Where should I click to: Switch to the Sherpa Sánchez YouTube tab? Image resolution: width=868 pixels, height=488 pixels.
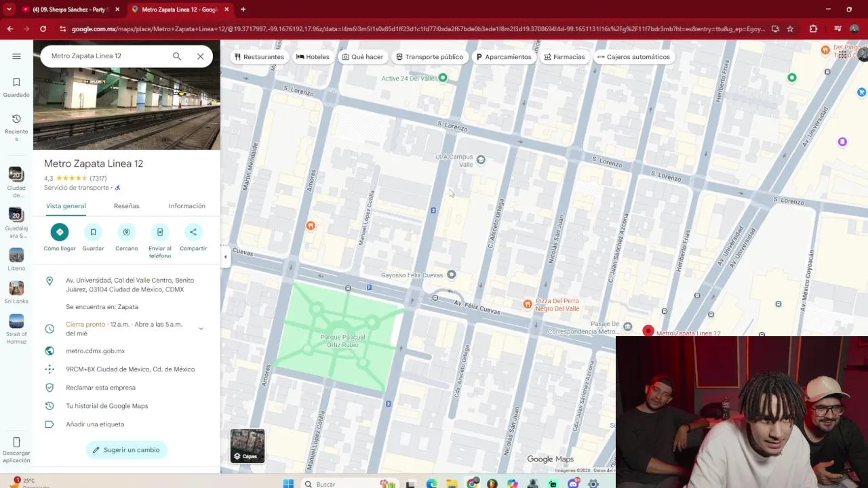[x=70, y=9]
